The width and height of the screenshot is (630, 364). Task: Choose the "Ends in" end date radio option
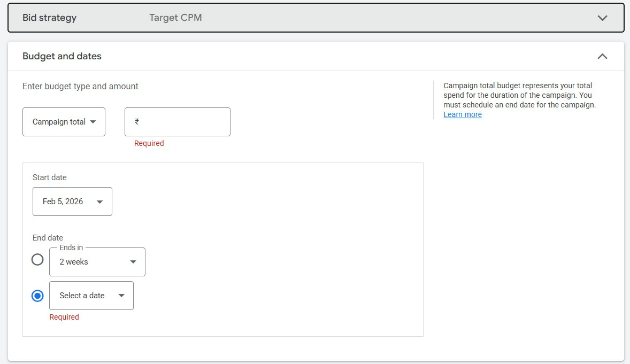(x=37, y=259)
